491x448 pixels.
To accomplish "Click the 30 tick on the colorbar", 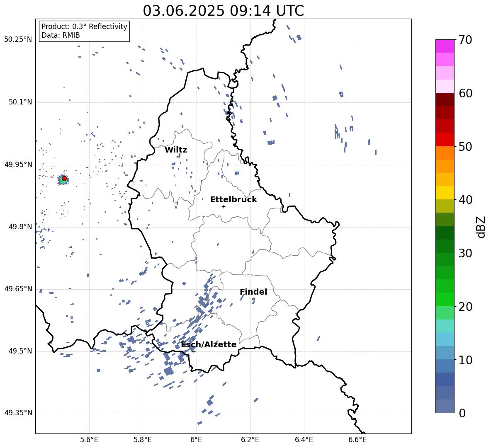I will coord(465,253).
